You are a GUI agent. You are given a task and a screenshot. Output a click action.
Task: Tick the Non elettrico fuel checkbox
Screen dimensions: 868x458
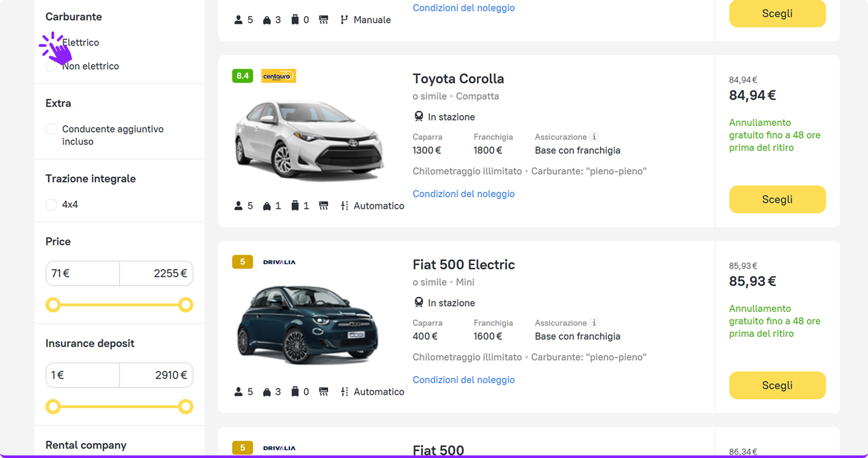click(x=51, y=66)
